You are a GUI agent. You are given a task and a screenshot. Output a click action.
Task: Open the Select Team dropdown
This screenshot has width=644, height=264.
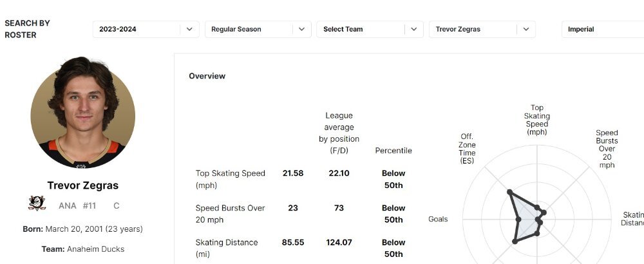pos(370,29)
